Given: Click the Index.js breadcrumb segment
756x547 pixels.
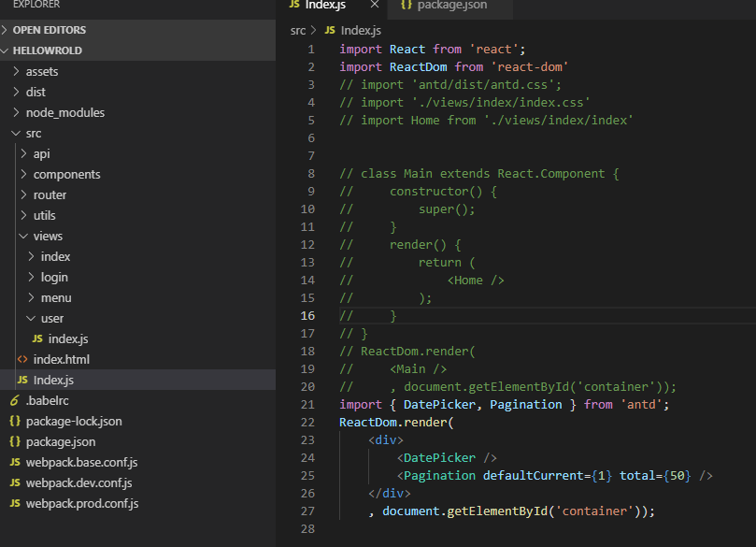Looking at the screenshot, I should tap(361, 30).
